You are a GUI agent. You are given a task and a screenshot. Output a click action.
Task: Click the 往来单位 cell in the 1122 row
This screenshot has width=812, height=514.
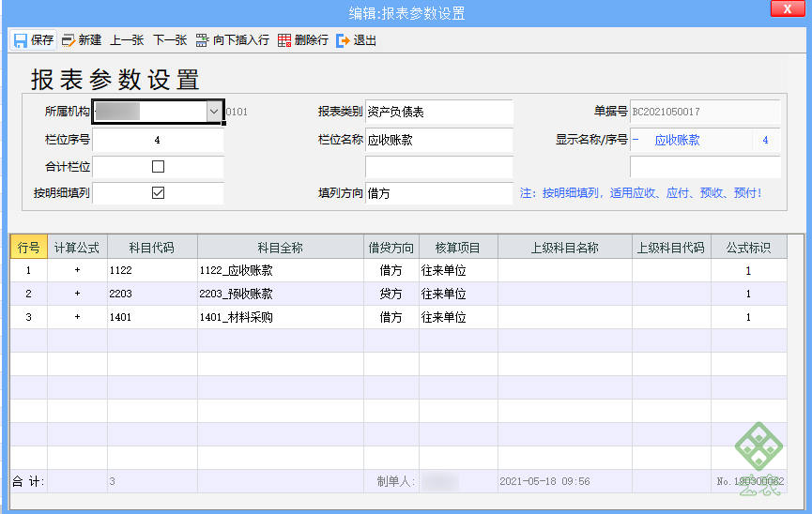458,270
